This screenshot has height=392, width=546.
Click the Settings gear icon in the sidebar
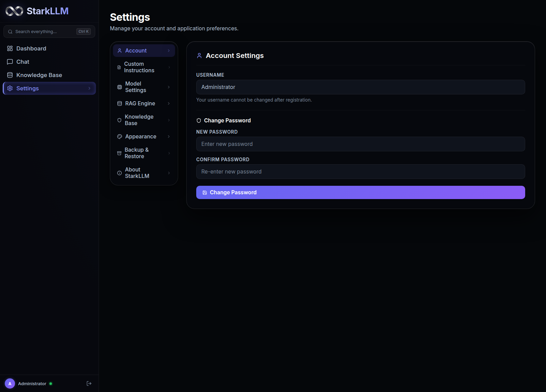click(x=10, y=88)
